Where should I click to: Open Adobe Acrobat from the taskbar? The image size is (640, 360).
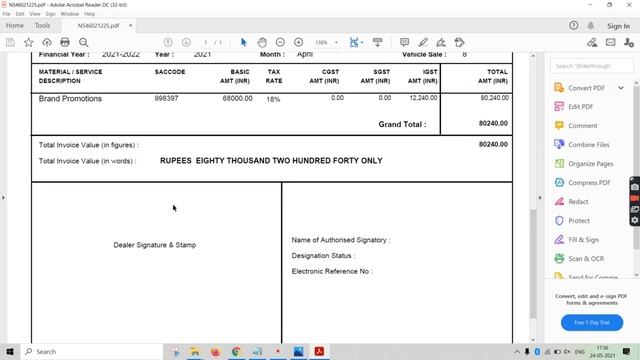pyautogui.click(x=319, y=351)
